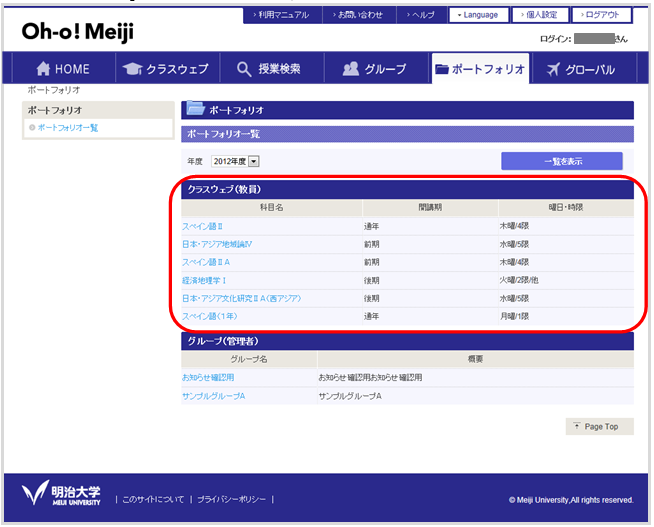654x527 pixels.
Task: Open the お知らせ確認用 group link
Action: [208, 377]
